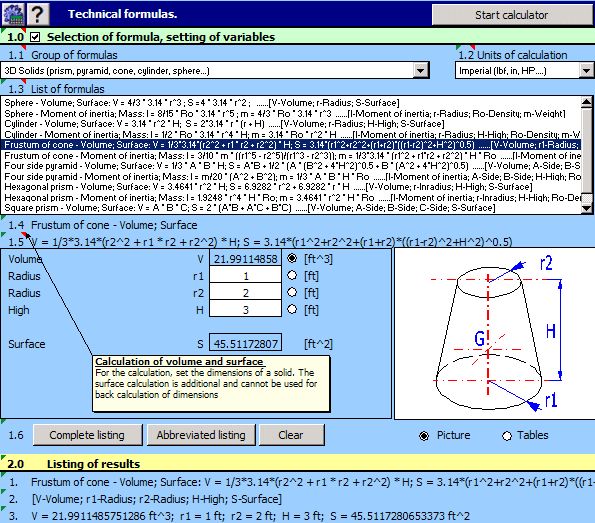Viewport: 595px width, 523px height.
Task: Click the Abbreviated listing button
Action: click(x=201, y=435)
